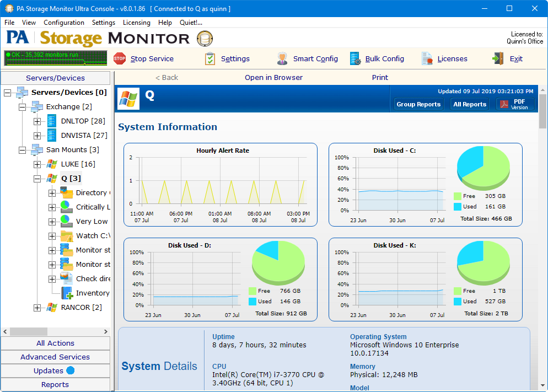Click the DNLTOP server icon
The width and height of the screenshot is (548, 392).
(52, 121)
